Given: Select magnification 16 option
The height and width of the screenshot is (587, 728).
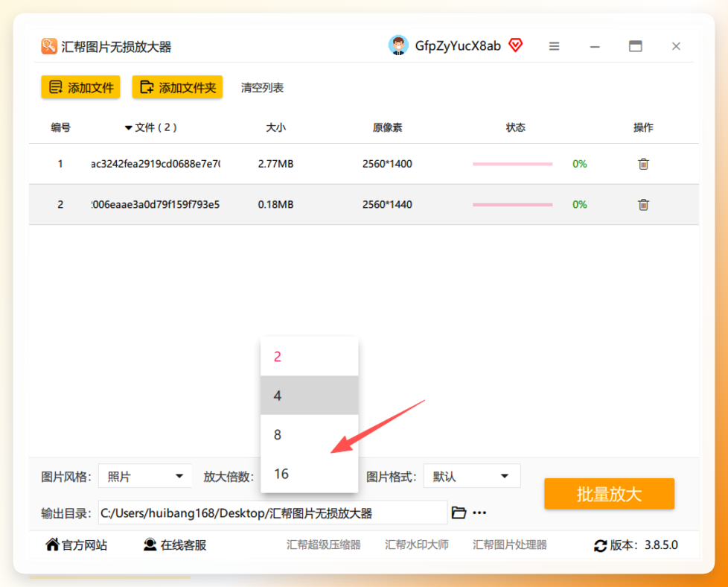Looking at the screenshot, I should 309,474.
